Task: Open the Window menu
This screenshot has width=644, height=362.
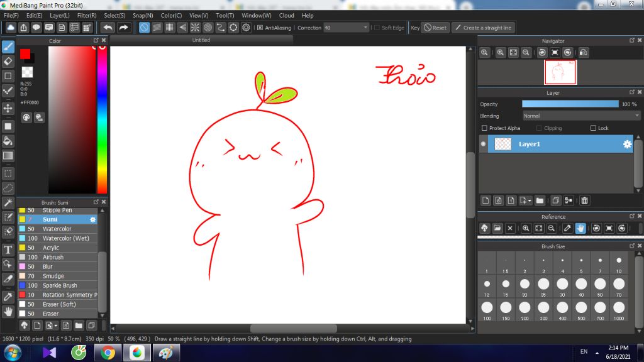Action: 257,15
